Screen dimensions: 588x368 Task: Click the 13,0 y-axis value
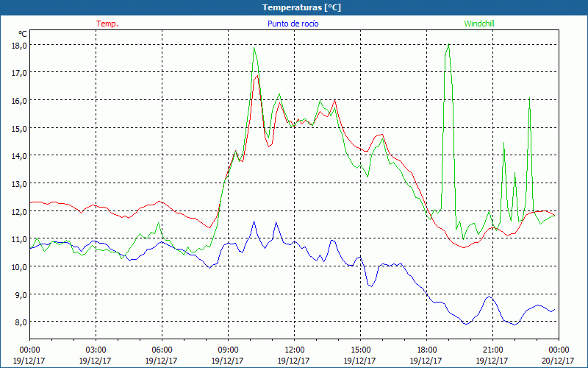click(x=20, y=184)
